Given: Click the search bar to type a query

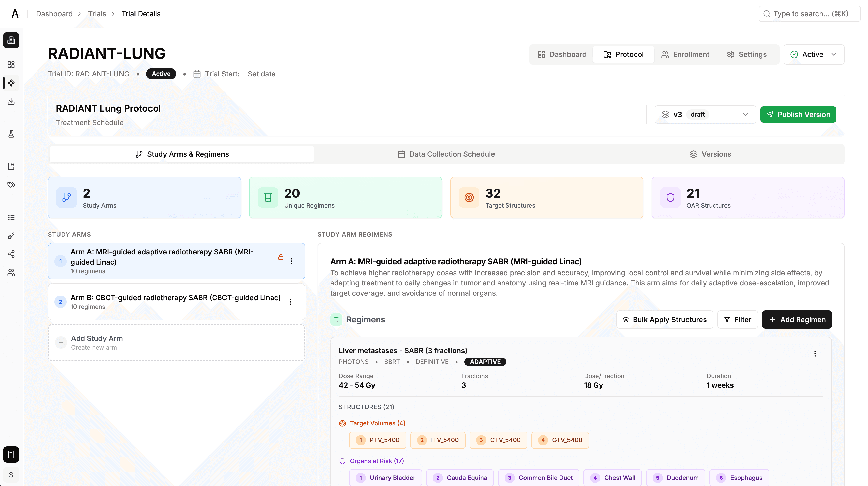Looking at the screenshot, I should pos(809,13).
